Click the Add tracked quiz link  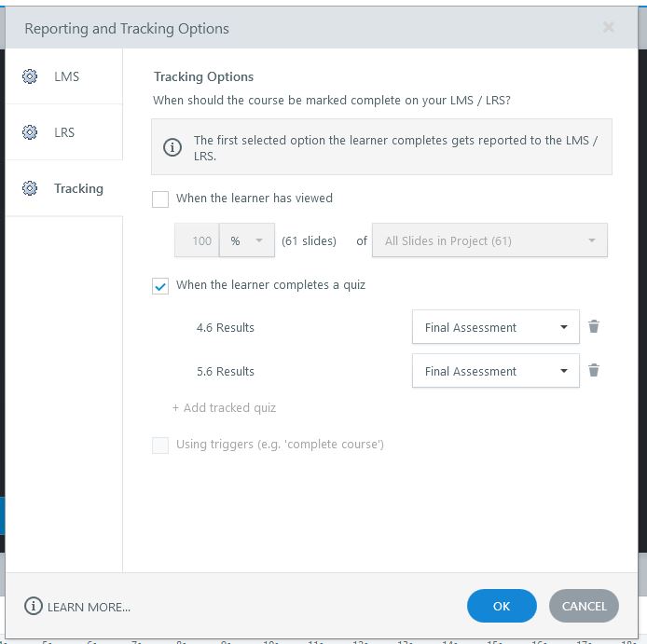click(x=224, y=407)
